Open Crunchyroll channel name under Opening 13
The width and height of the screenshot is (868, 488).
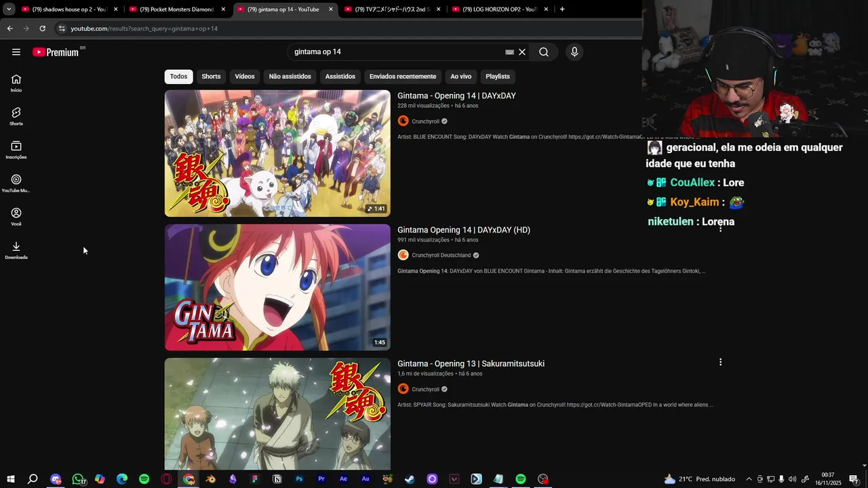point(425,390)
